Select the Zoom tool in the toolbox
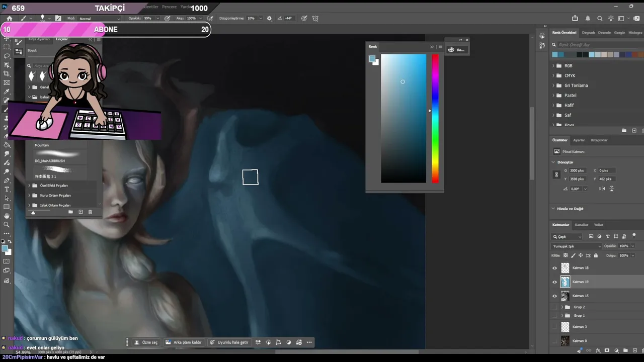Viewport: 644px width, 362px height. coord(7,225)
